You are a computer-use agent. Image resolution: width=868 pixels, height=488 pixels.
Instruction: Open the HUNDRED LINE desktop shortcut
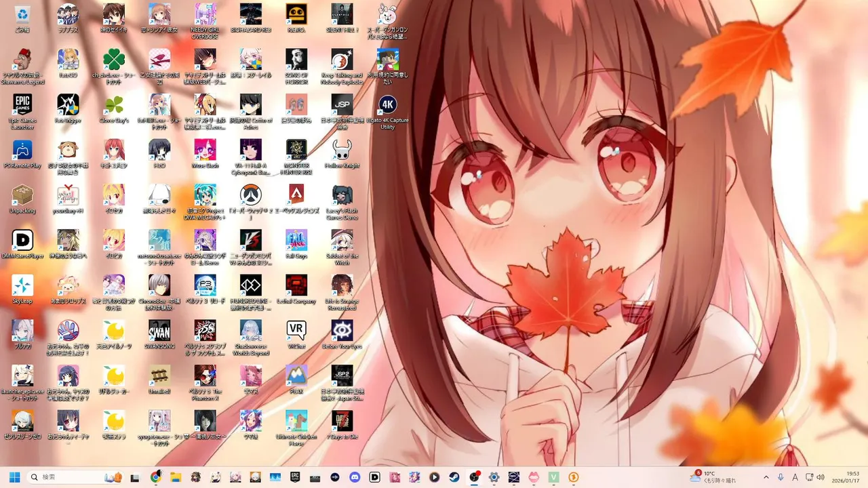tap(250, 293)
